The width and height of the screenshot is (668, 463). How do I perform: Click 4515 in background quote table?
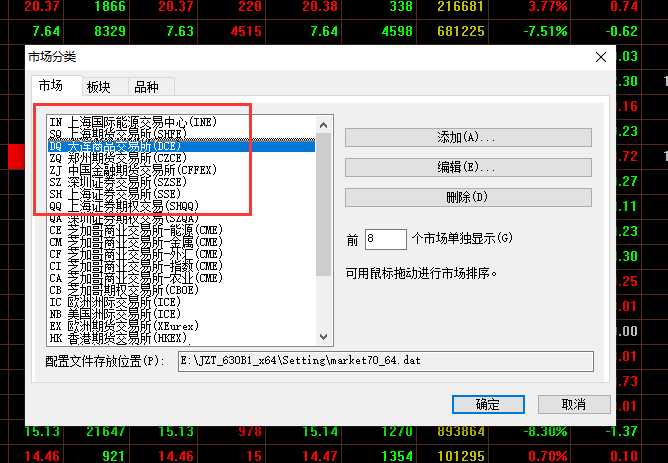[246, 31]
